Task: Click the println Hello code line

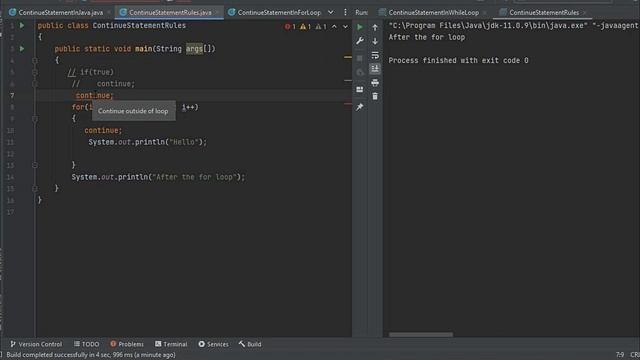Action: coord(148,142)
